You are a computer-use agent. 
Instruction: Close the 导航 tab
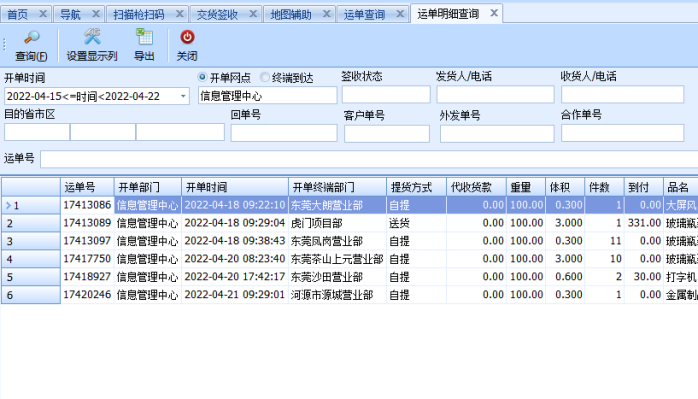tap(96, 14)
